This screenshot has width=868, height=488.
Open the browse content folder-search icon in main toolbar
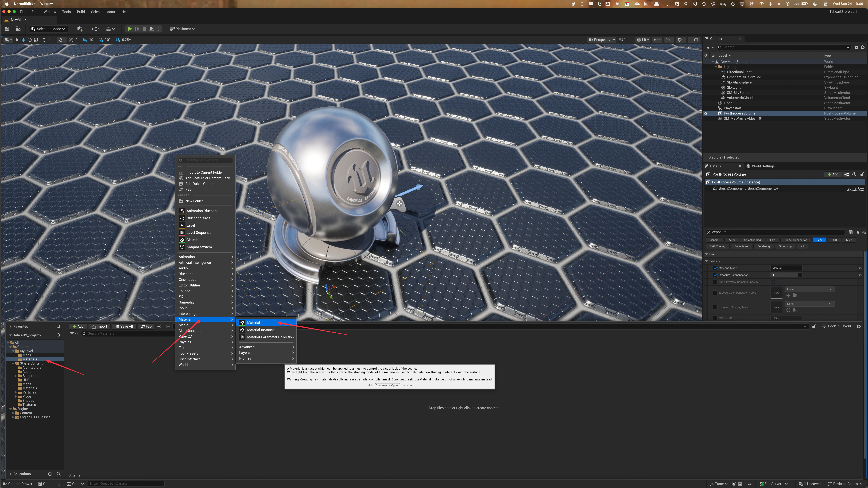(18, 29)
